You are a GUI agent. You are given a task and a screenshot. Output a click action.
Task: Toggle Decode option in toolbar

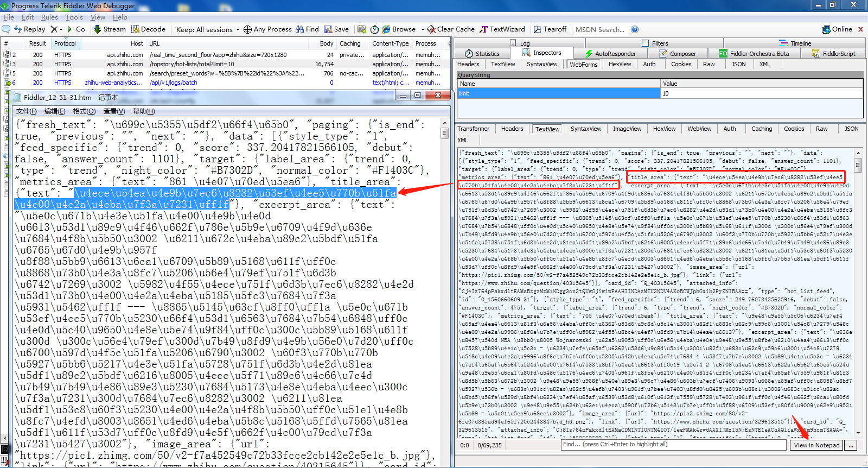point(148,29)
